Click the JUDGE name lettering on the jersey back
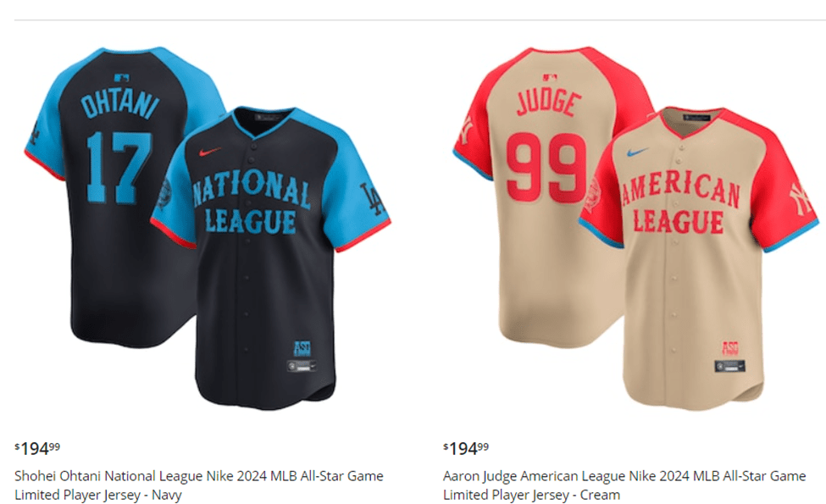The height and width of the screenshot is (504, 826). pos(549,102)
